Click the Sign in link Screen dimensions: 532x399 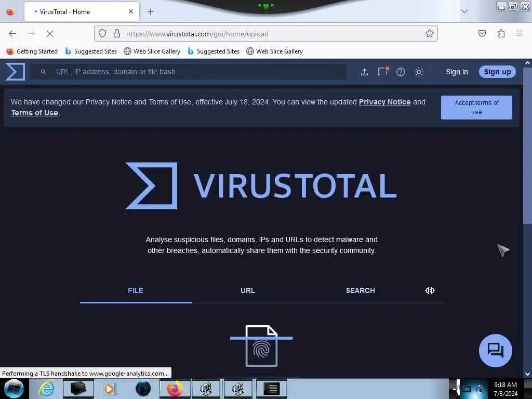pos(457,72)
